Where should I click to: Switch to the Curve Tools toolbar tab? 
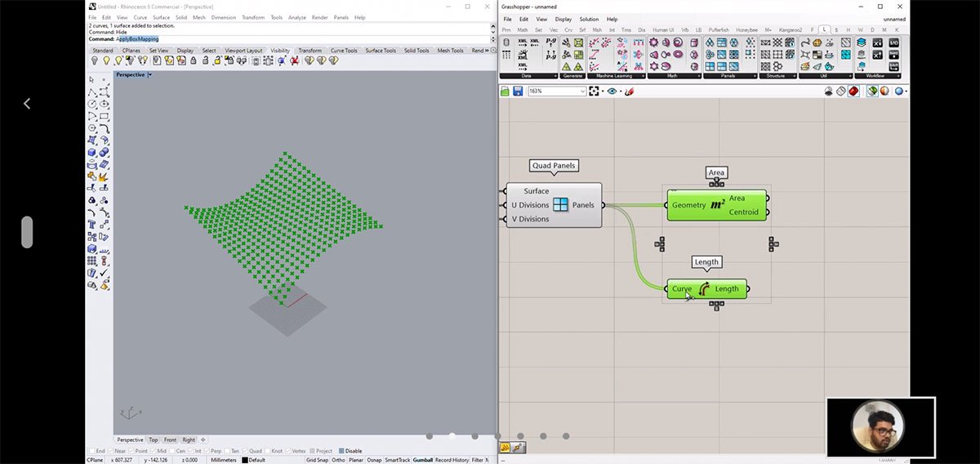344,51
